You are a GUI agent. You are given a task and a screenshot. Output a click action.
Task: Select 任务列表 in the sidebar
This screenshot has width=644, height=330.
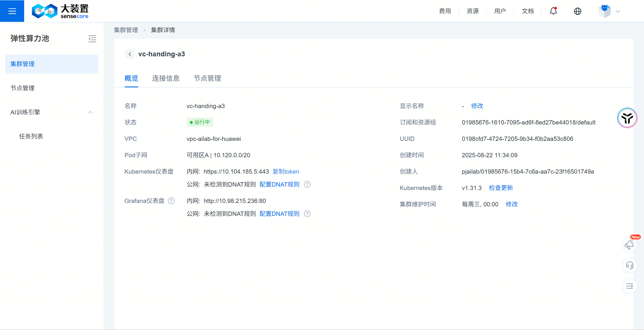31,136
